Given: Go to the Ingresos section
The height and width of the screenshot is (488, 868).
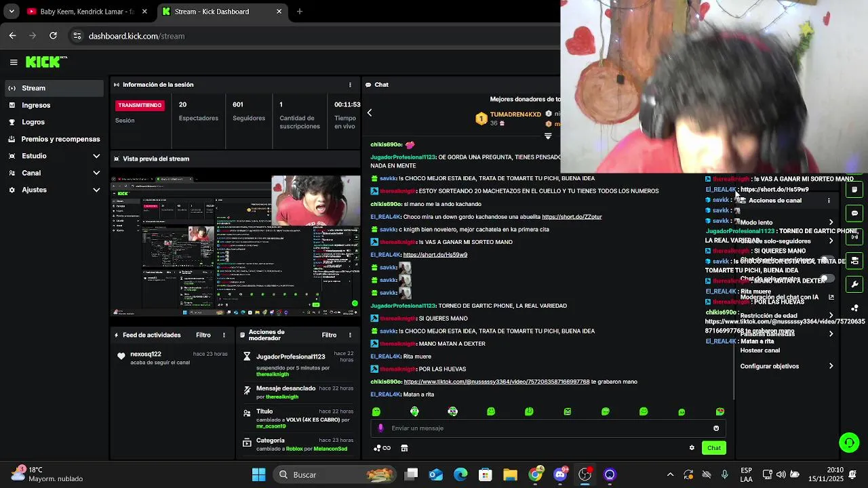Looking at the screenshot, I should point(54,105).
